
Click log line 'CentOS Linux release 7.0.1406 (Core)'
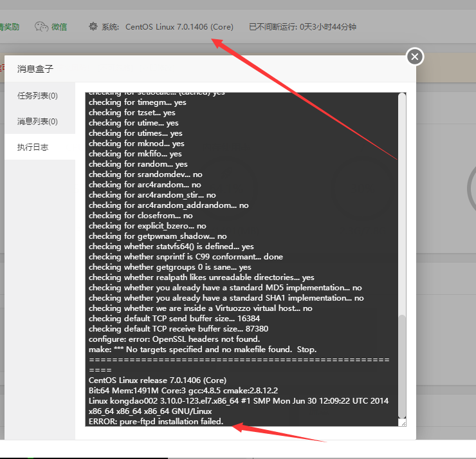tap(158, 380)
